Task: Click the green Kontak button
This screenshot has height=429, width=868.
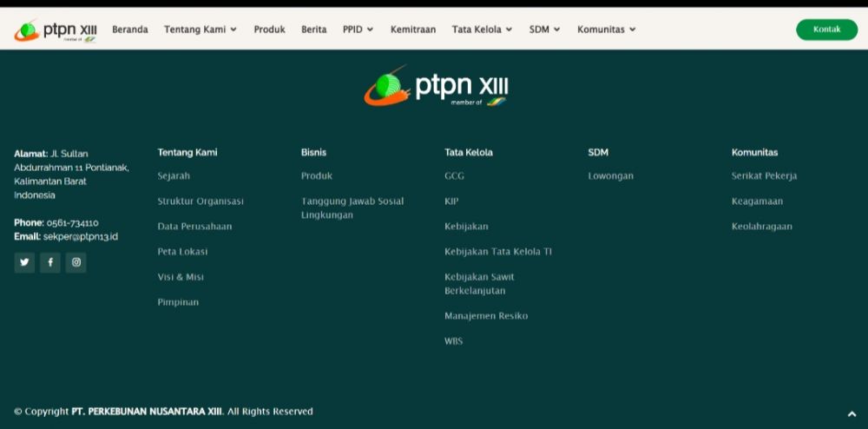Action: point(826,30)
